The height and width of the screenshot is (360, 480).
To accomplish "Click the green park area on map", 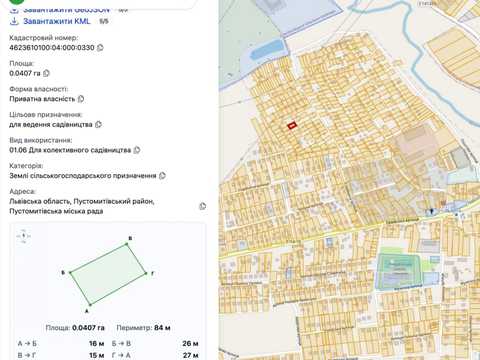I will click(399, 271).
